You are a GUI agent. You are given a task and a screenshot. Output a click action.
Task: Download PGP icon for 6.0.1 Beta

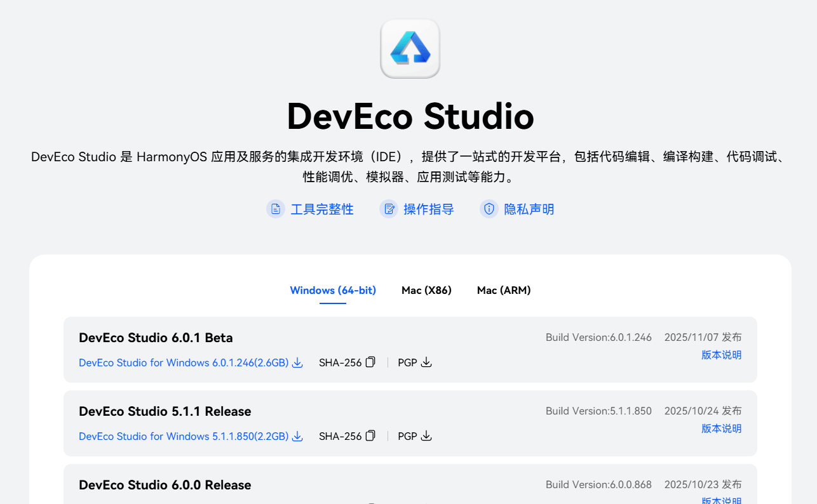(426, 362)
